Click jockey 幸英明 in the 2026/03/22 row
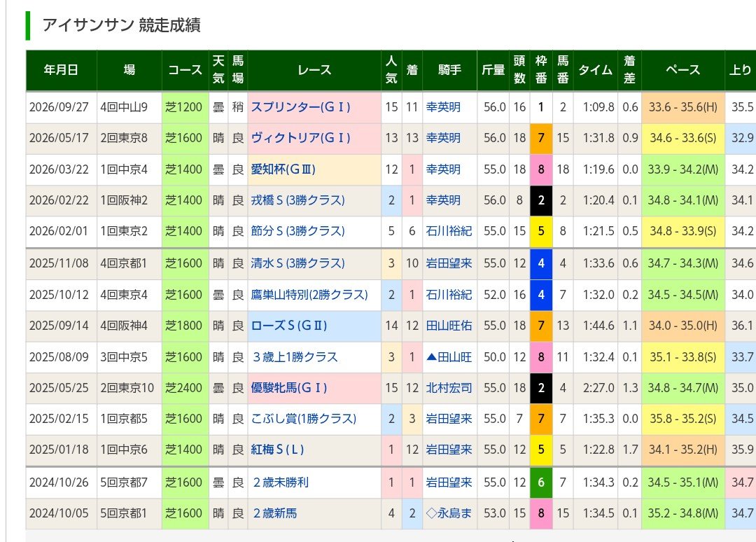This screenshot has height=542, width=756. (443, 169)
